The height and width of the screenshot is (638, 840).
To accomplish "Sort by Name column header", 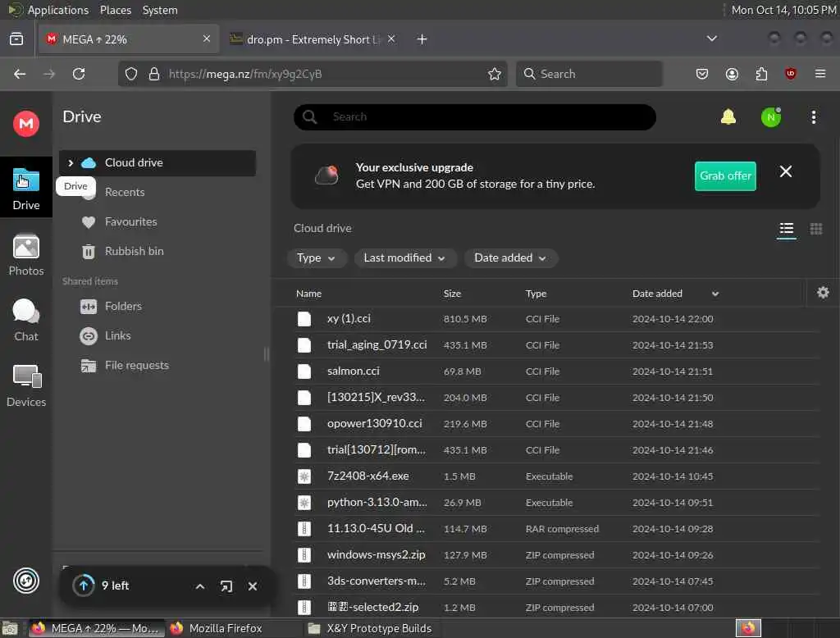I will click(308, 294).
